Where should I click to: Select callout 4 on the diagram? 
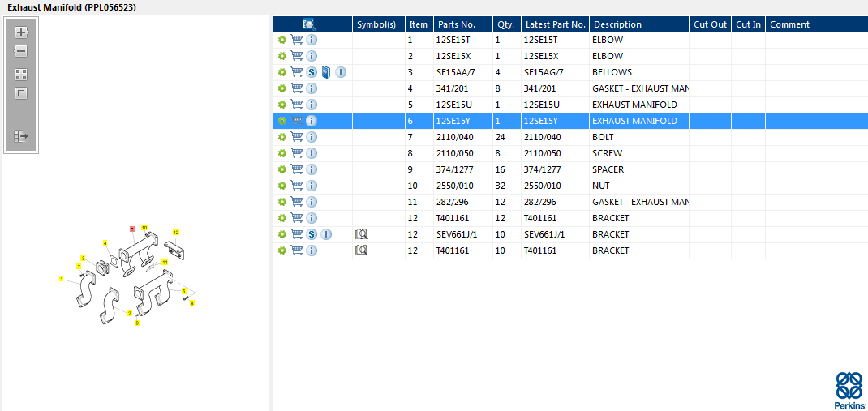[105, 242]
